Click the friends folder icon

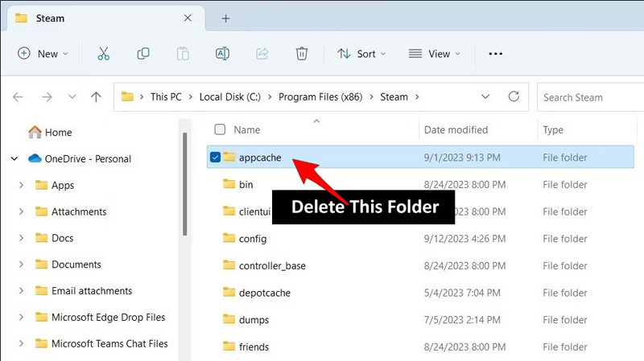pyautogui.click(x=229, y=347)
